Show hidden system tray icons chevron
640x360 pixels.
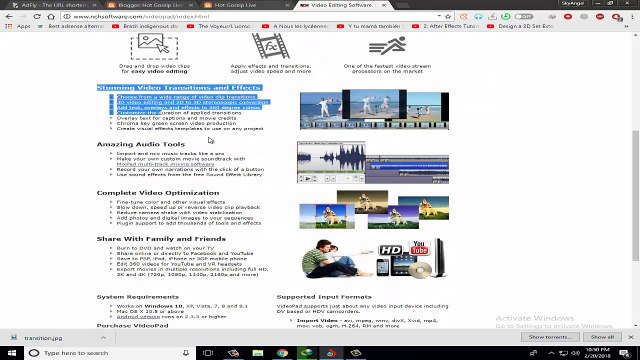pos(551,353)
